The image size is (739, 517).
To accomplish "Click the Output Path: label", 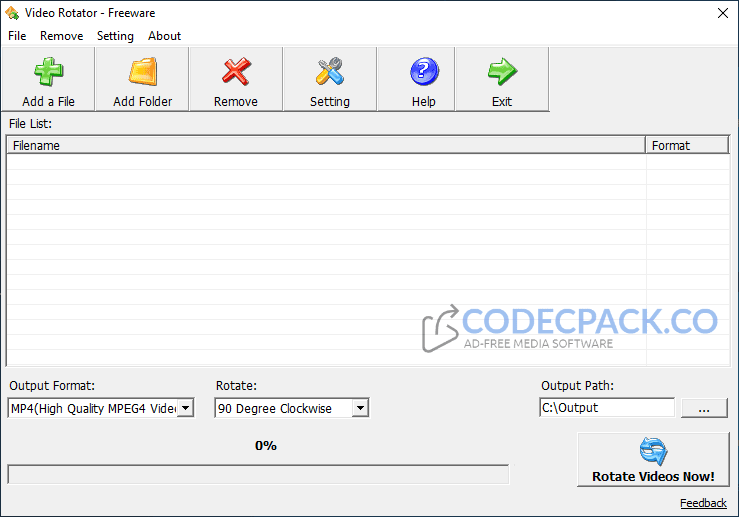I will (x=577, y=386).
